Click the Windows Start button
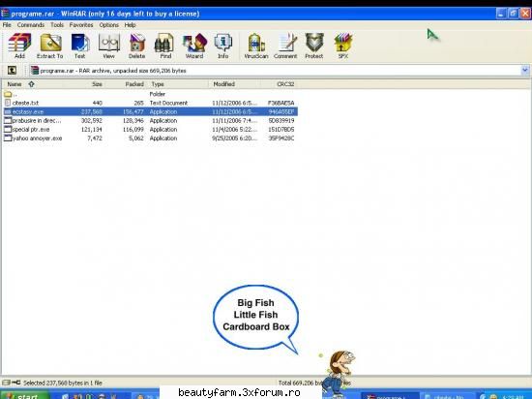Screen dimensions: 532x399 pyautogui.click(x=25, y=395)
